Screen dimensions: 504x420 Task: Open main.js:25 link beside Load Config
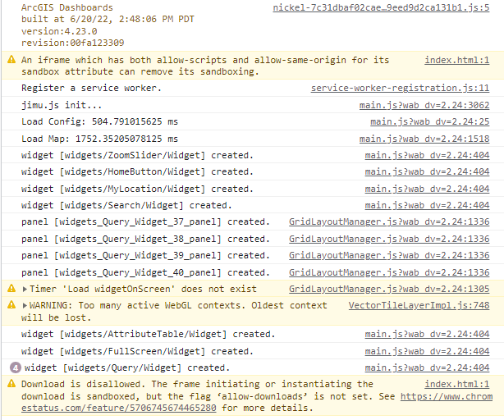429,121
